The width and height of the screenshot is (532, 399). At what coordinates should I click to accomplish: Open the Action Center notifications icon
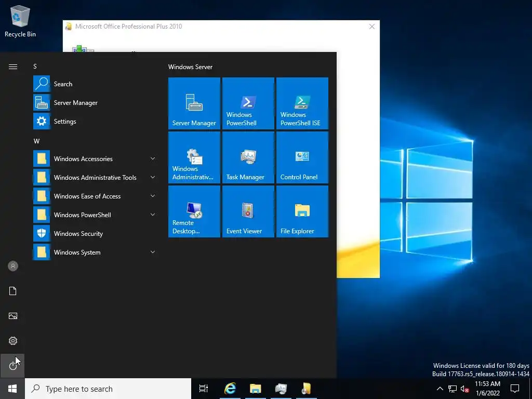pyautogui.click(x=515, y=389)
